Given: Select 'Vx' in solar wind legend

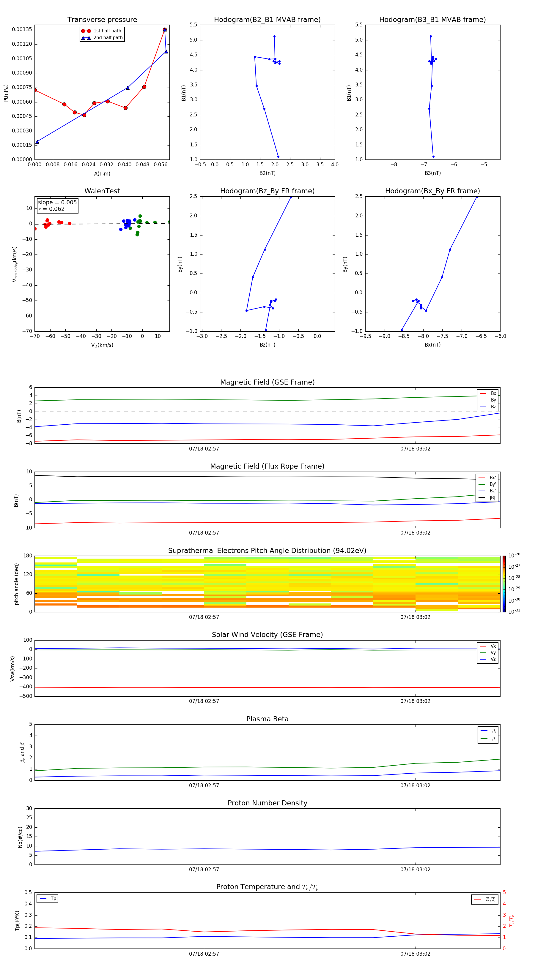Looking at the screenshot, I should click(488, 646).
